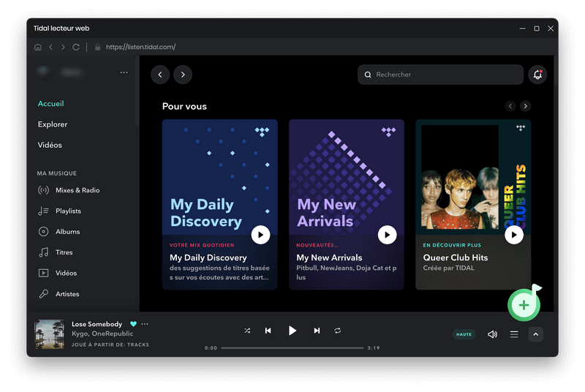
Task: Skip to the next track
Action: coord(317,331)
